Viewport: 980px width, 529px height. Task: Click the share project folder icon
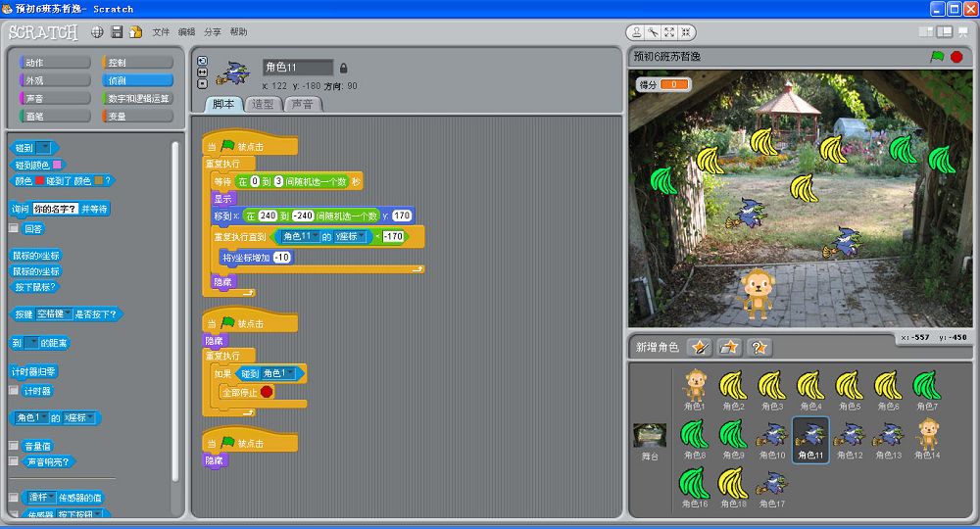pyautogui.click(x=135, y=32)
